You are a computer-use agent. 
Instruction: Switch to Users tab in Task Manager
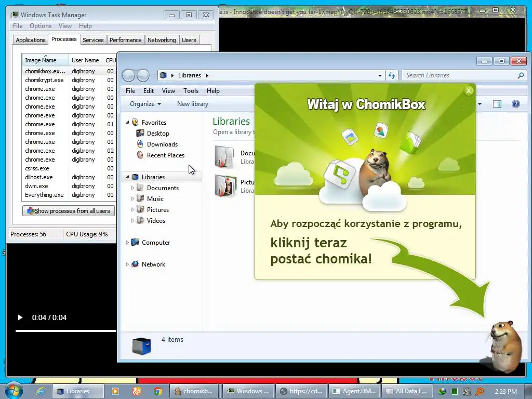click(x=189, y=40)
